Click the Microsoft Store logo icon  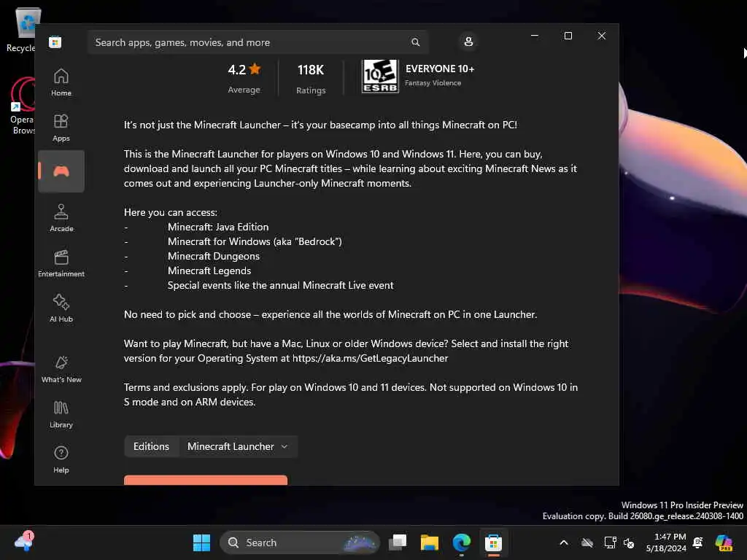pyautogui.click(x=55, y=42)
